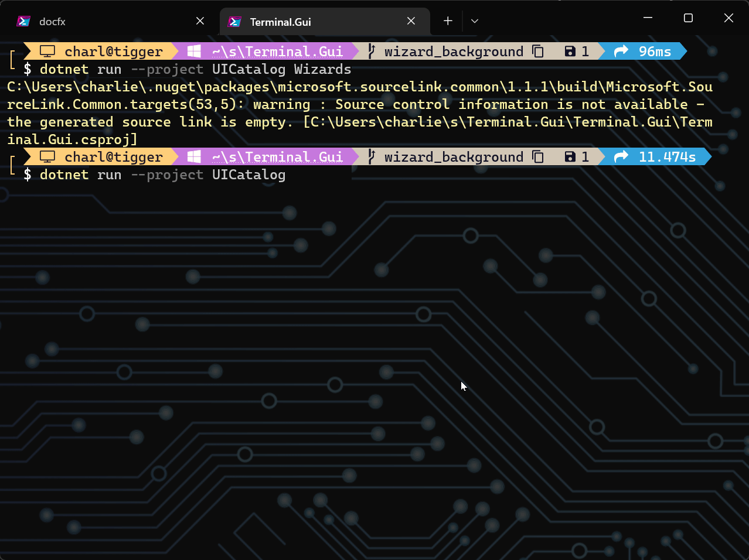Click the Windows logo in the second prompt
The height and width of the screenshot is (560, 749).
(193, 157)
